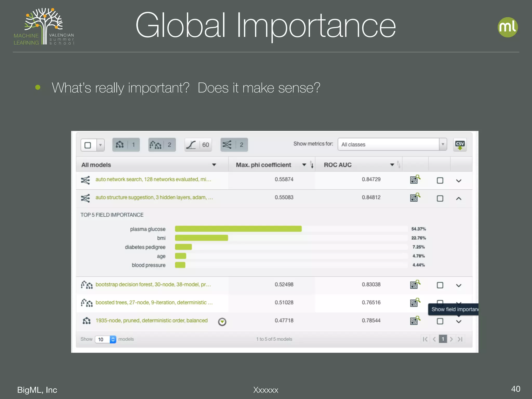Click the ensemble icon beside bootstrap decision forest

tap(87, 285)
